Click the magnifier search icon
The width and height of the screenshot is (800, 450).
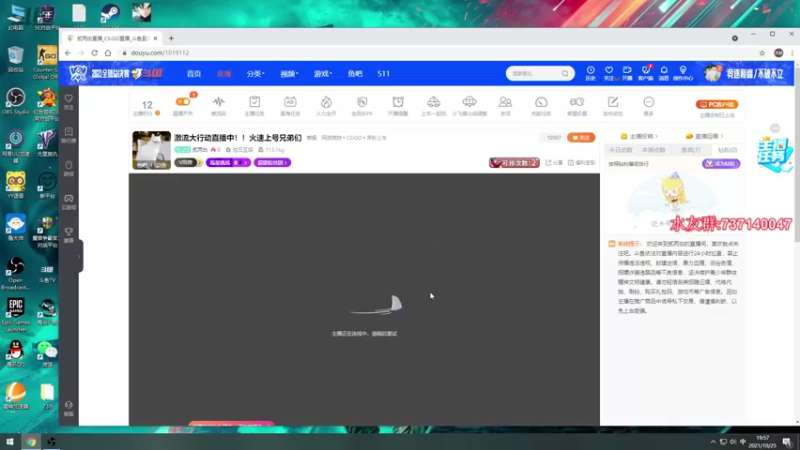tap(565, 73)
